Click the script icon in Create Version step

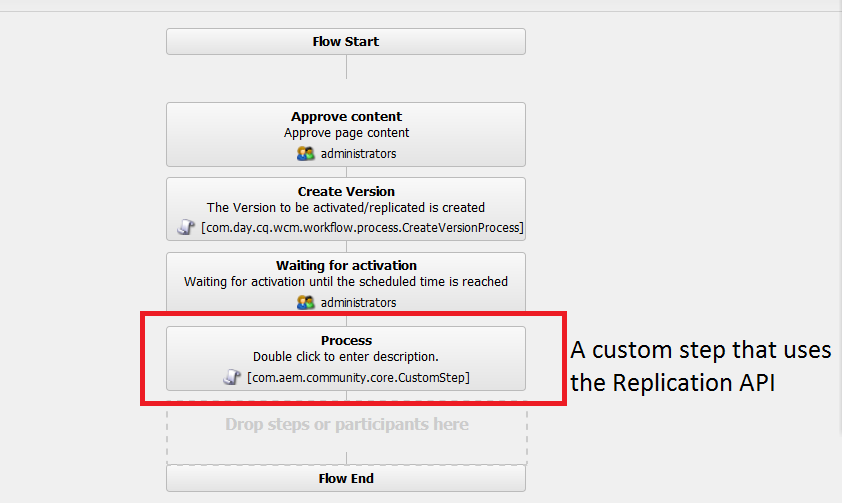[x=186, y=228]
